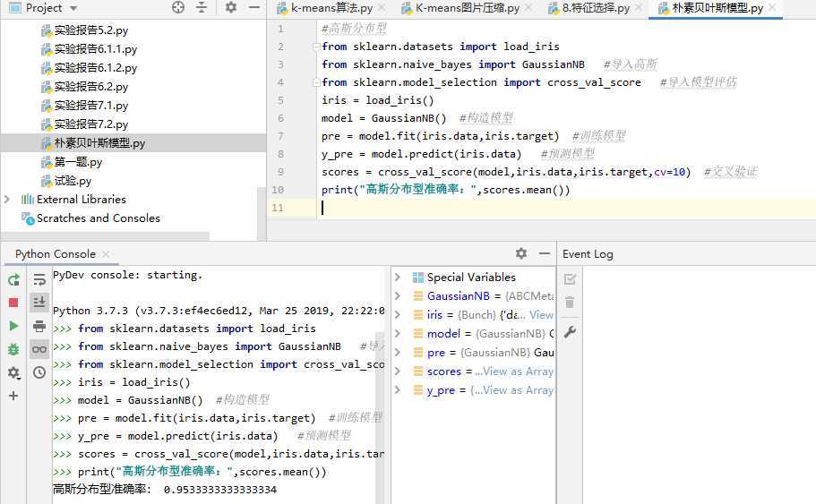The height and width of the screenshot is (504, 816).
Task: Click accuracy output 0.9533333333333334
Action: tap(220, 490)
